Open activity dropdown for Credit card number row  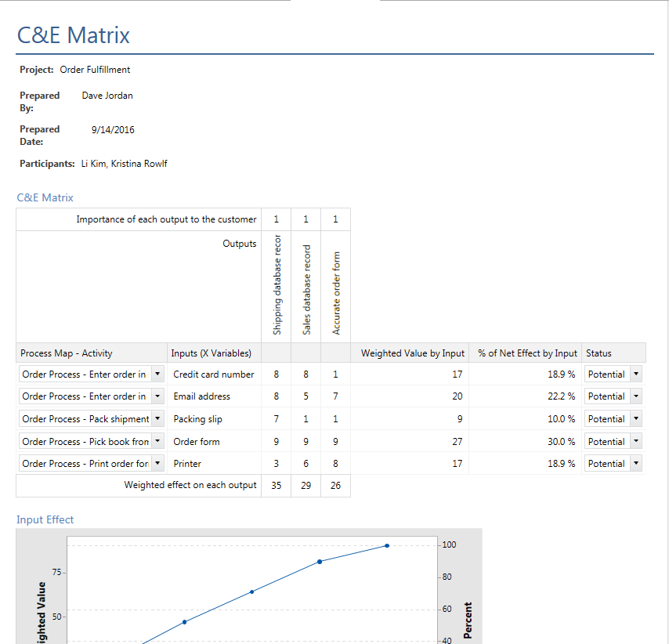(157, 374)
